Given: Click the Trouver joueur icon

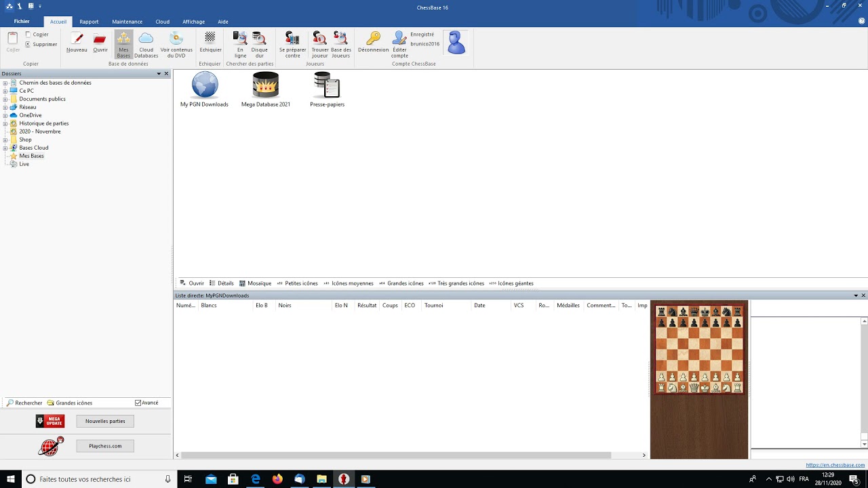Looking at the screenshot, I should 320,45.
